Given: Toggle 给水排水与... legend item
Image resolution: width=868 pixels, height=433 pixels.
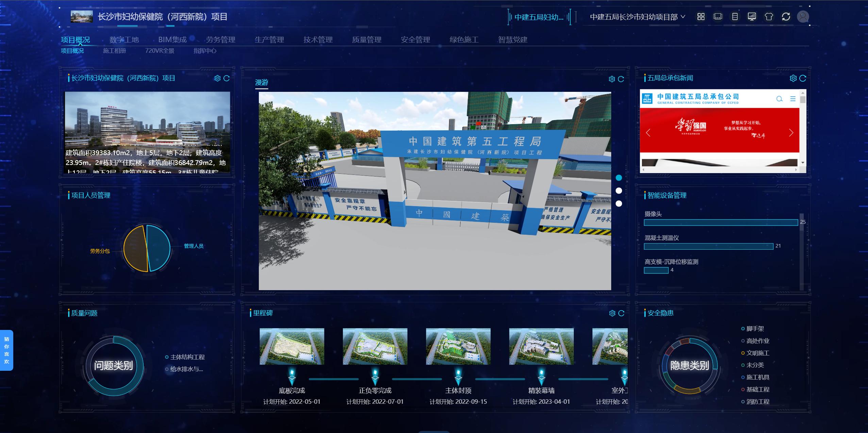Looking at the screenshot, I should coord(184,369).
